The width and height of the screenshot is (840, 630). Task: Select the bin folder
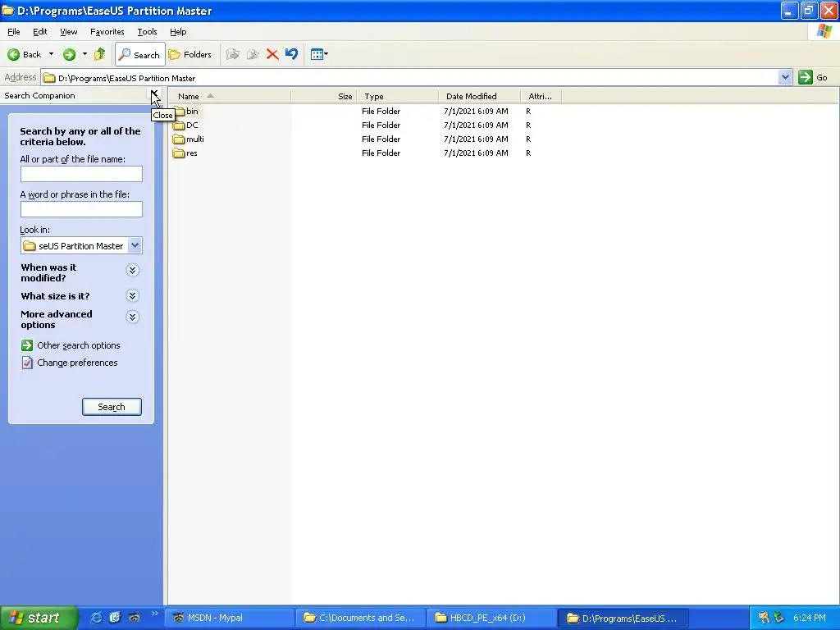coord(186,112)
